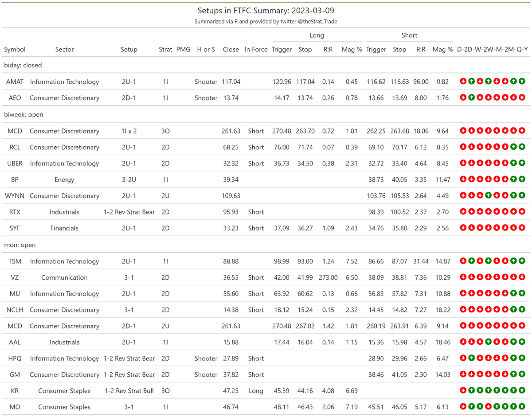
Task: Click the Strat value 3O in KR row
Action: (x=165, y=391)
